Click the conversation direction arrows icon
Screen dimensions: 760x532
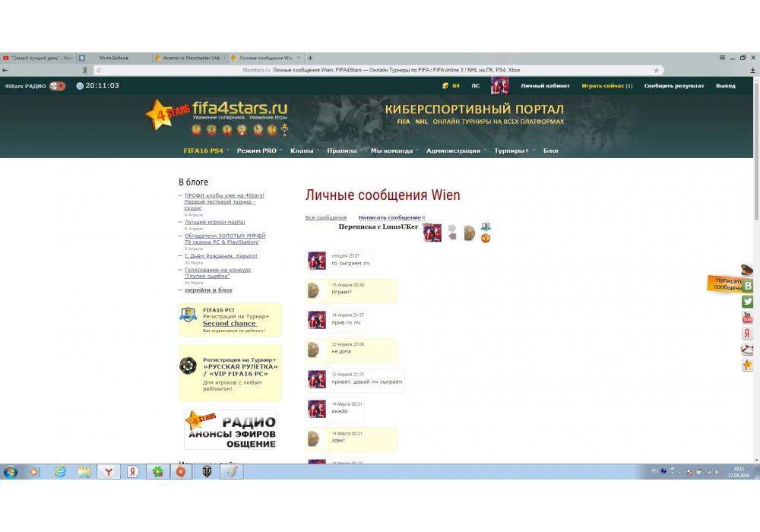coord(452,232)
